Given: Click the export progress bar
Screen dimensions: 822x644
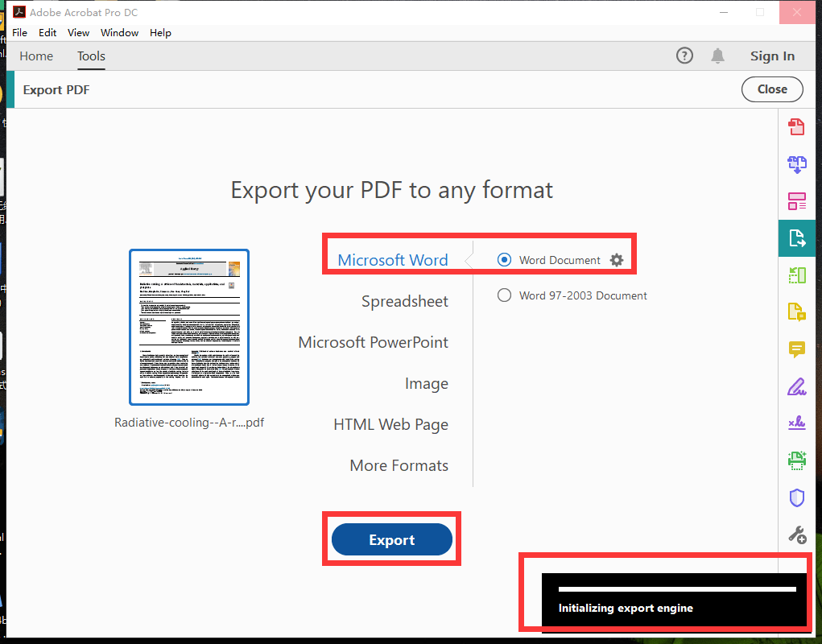Looking at the screenshot, I should (x=677, y=589).
